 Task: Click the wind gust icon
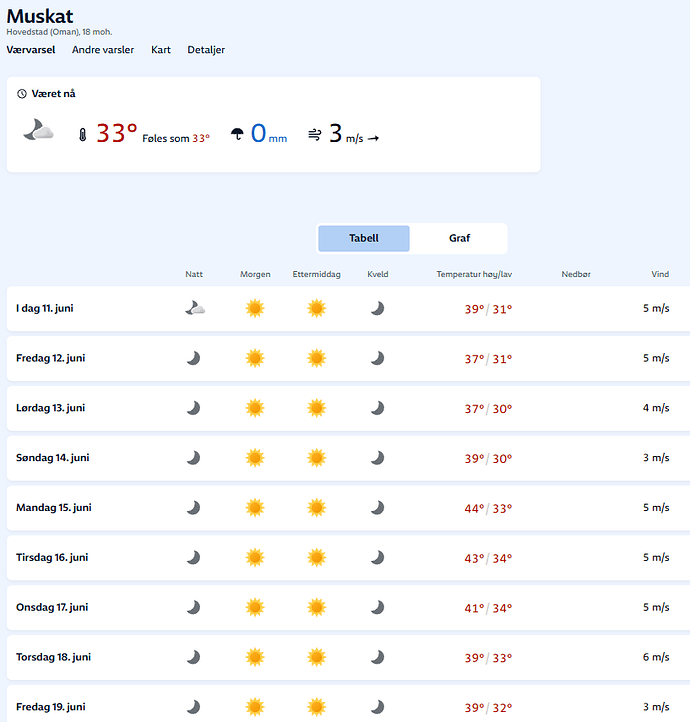point(314,134)
